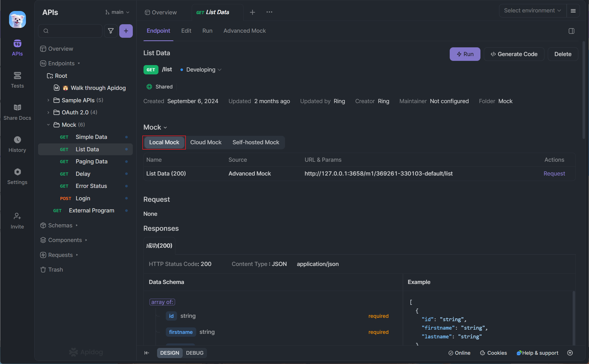Switch to DESIGN mode
The width and height of the screenshot is (589, 364).
[170, 353]
